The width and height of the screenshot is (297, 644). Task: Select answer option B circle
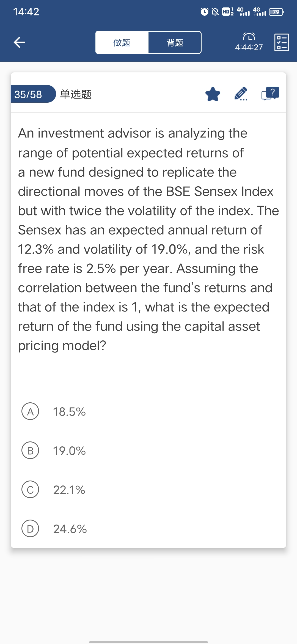point(30,451)
